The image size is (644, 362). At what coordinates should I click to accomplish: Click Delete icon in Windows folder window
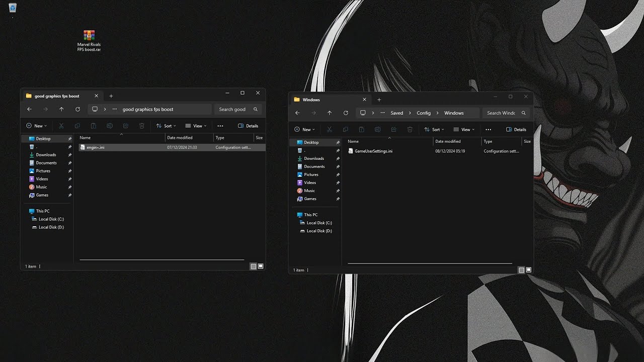pyautogui.click(x=410, y=130)
